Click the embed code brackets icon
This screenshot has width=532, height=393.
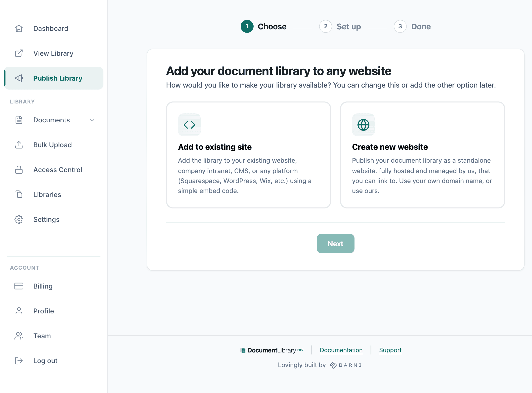189,125
